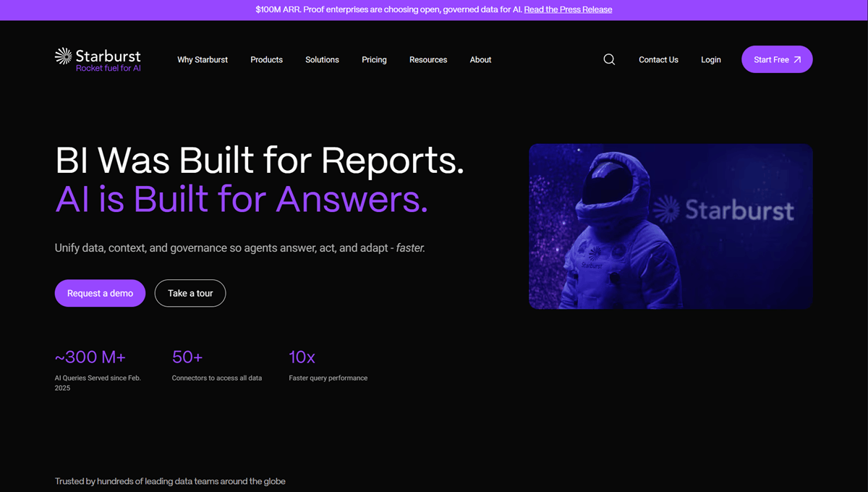Click AI Queries Served since Feb. 2025
The width and height of the screenshot is (868, 492).
point(98,383)
